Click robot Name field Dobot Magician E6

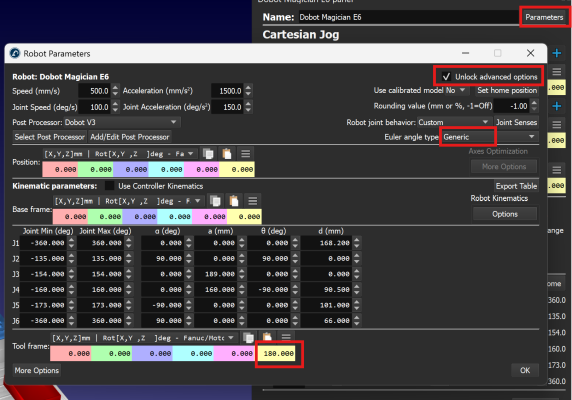pos(408,17)
